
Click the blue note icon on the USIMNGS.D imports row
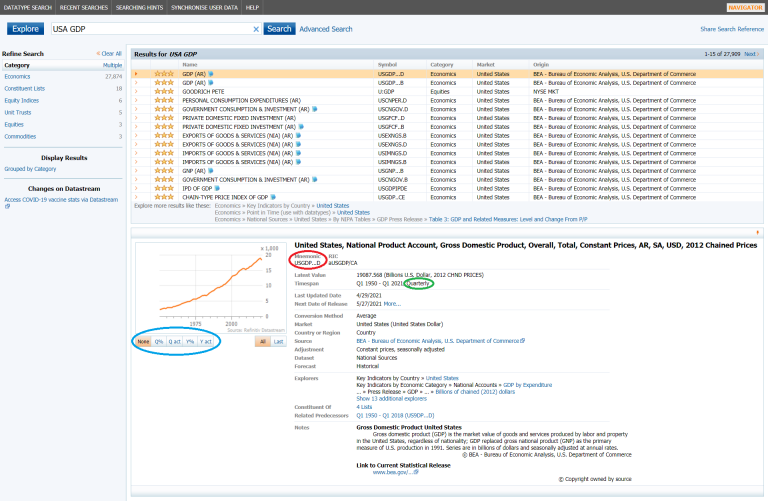pyautogui.click(x=298, y=153)
